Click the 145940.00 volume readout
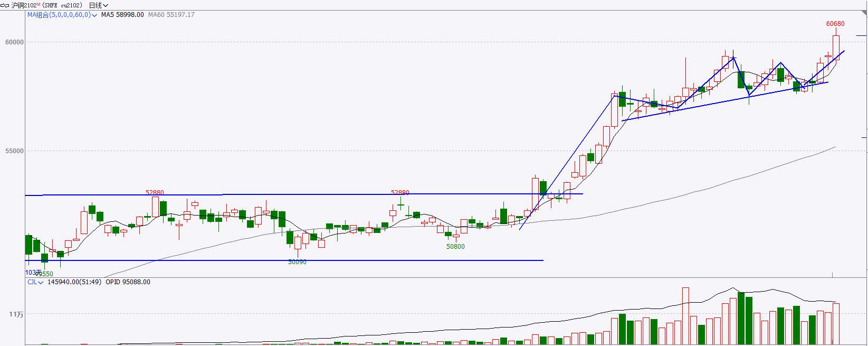This screenshot has width=868, height=346. coord(74,282)
